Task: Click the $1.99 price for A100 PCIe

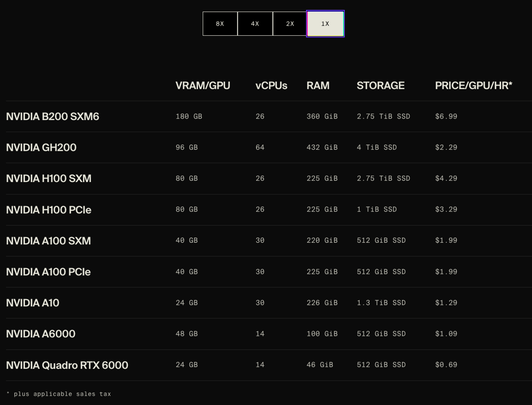Action: (446, 271)
